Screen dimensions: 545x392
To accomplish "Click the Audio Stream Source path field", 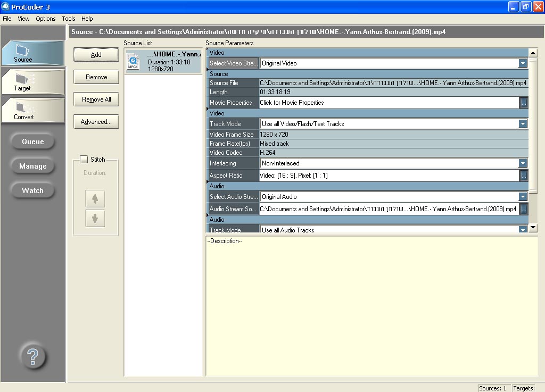I will click(x=389, y=209).
